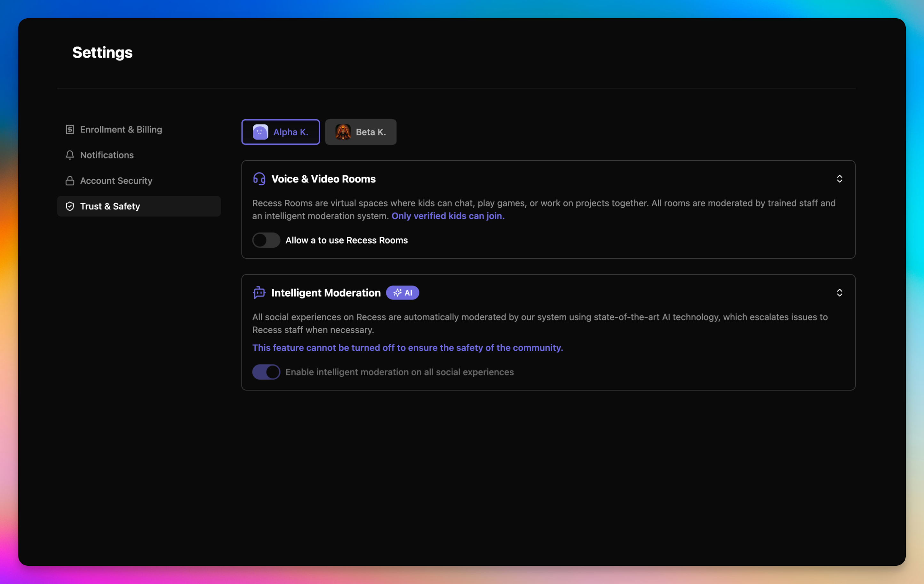Screen dimensions: 924x584
Task: Click Beta K.'s hooded avatar image
Action: point(343,132)
